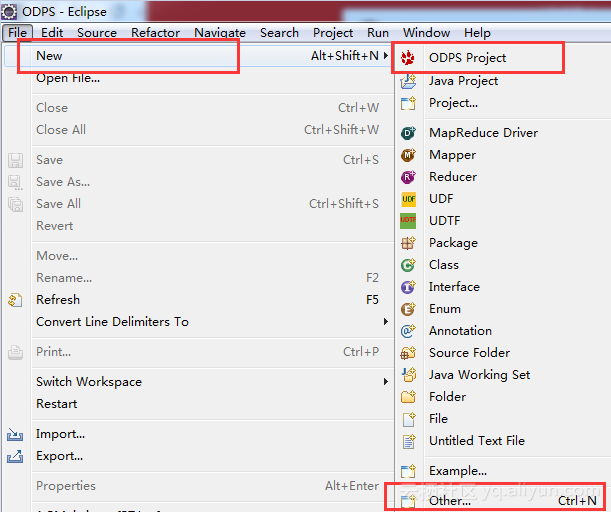Click the grayed Save disk icon
611x512 pixels.
[x=16, y=160]
